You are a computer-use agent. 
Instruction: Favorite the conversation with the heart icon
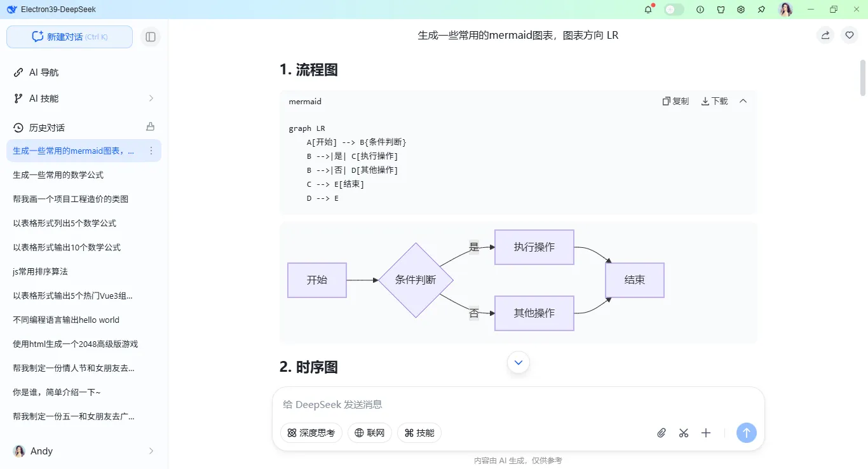click(850, 35)
